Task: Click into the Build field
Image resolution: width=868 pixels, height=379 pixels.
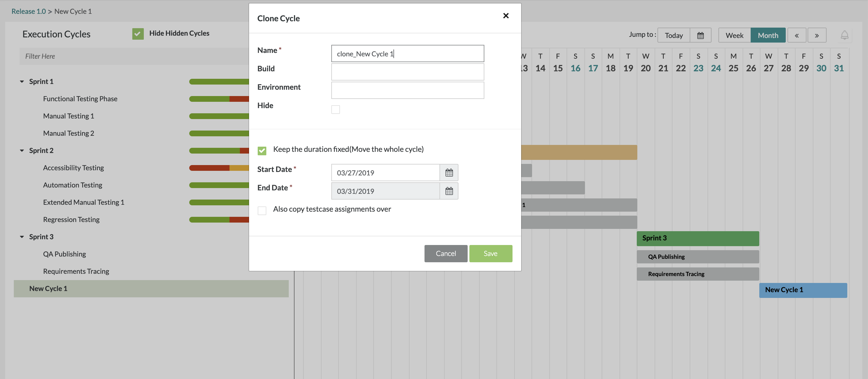Action: (x=407, y=72)
